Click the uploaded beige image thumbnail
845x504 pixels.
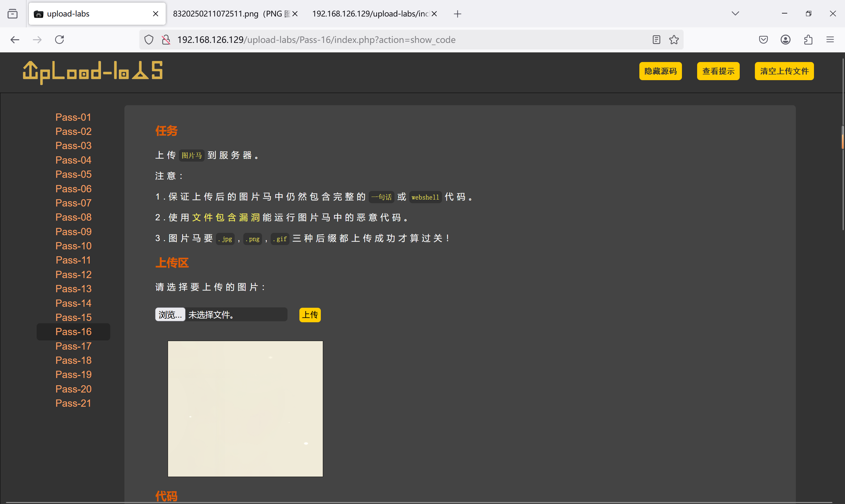click(x=245, y=409)
